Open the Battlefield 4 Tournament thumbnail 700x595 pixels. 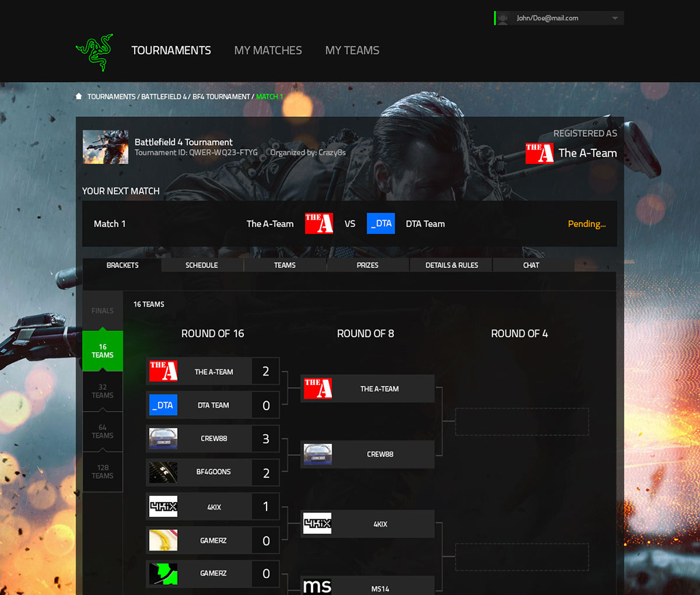105,147
